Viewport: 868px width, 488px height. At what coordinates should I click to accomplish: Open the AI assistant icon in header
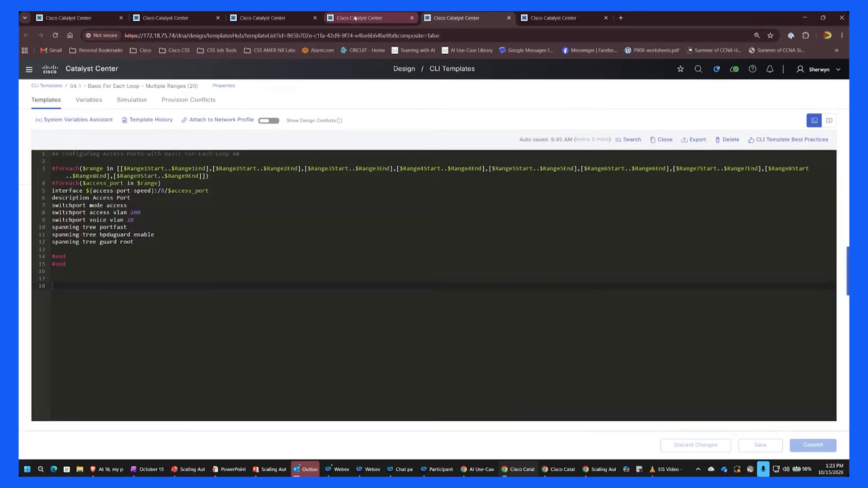coord(717,69)
